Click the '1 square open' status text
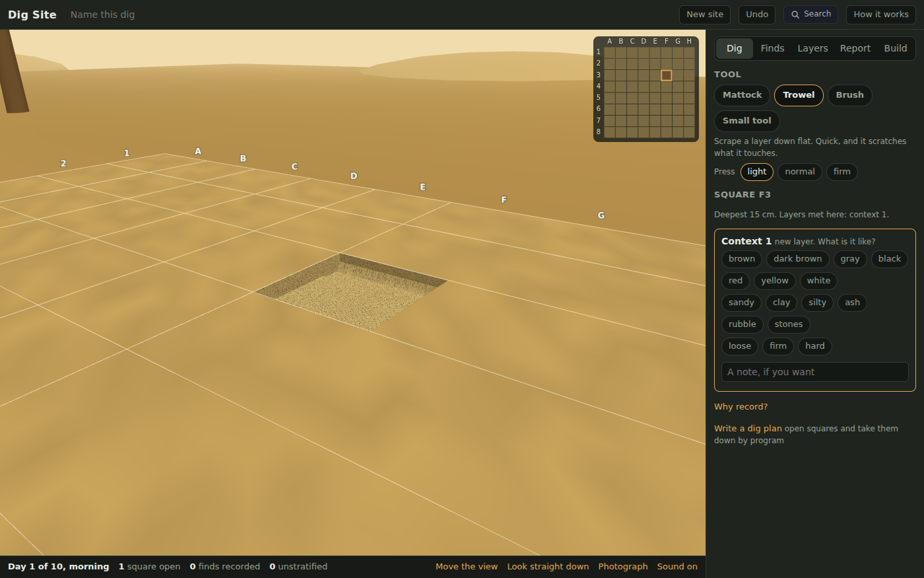The width and height of the screenshot is (924, 578). pyautogui.click(x=149, y=567)
